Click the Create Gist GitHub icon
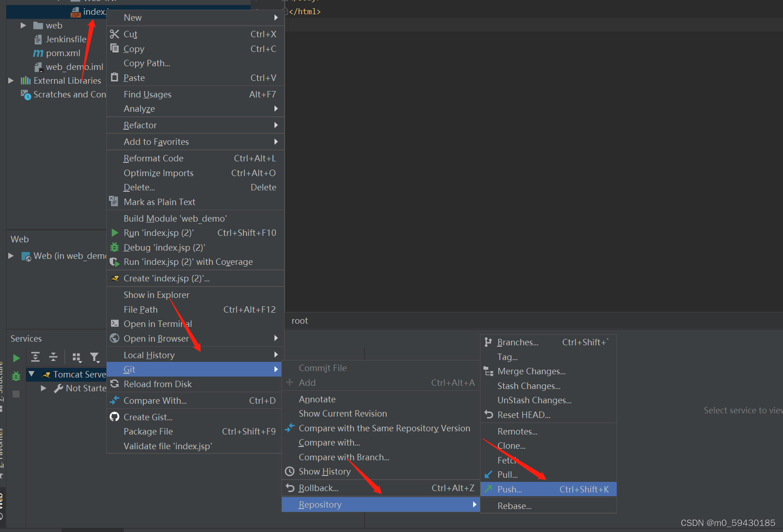This screenshot has height=532, width=783. point(114,417)
